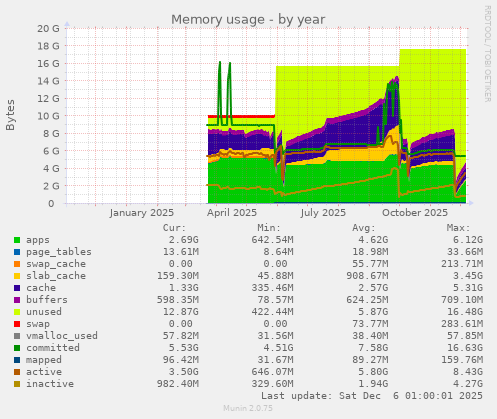
Task: Click the 'April 2025' axis label
Action: [232, 213]
